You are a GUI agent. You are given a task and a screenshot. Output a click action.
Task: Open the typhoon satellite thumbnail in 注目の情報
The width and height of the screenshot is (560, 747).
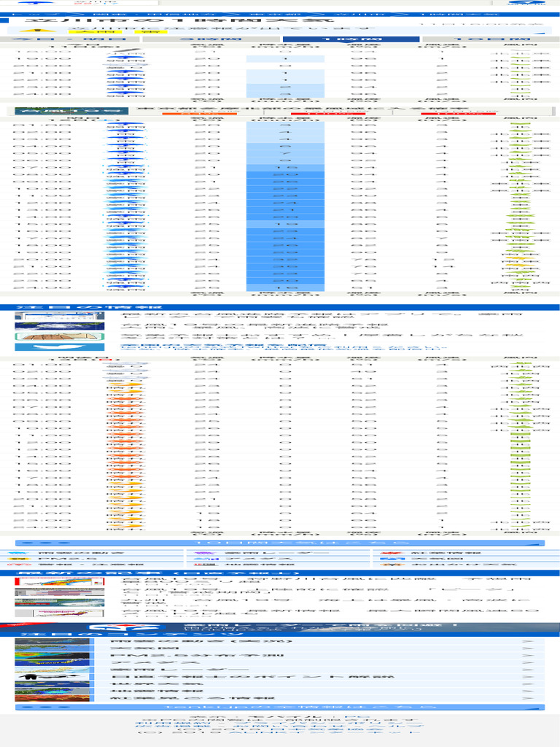click(60, 326)
